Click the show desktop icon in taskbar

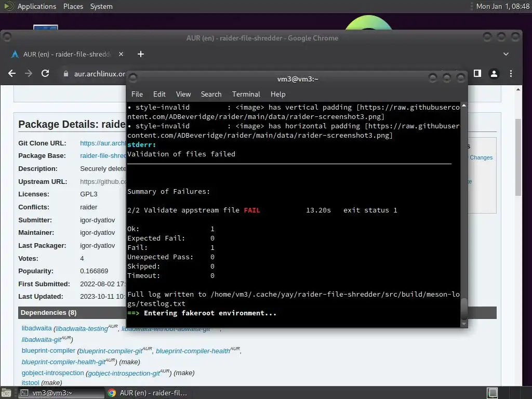(6, 393)
